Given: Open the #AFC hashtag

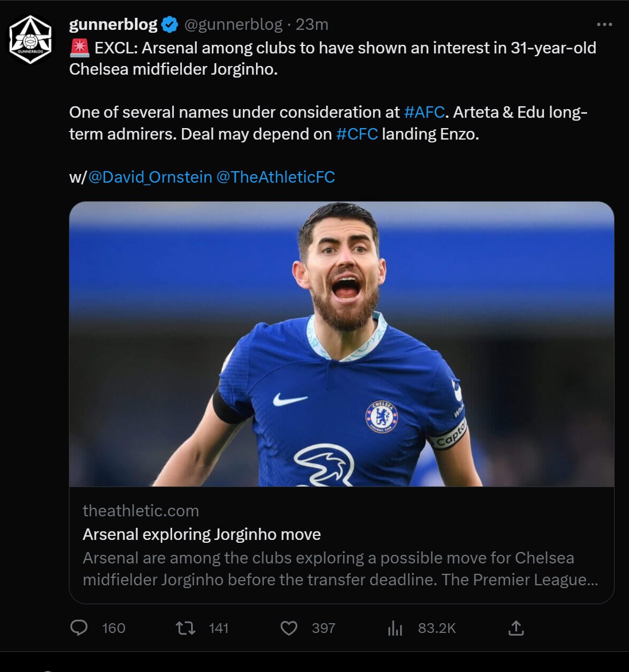Looking at the screenshot, I should click(x=424, y=112).
